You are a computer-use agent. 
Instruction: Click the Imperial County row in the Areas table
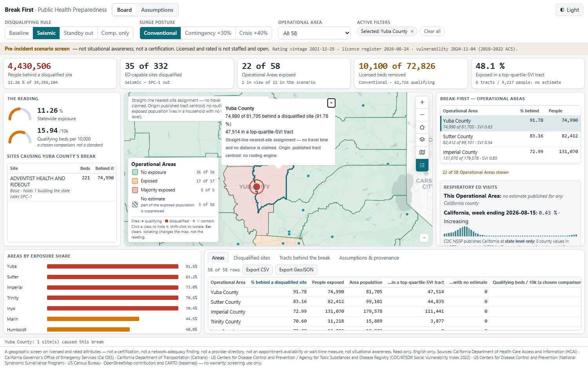(x=395, y=312)
